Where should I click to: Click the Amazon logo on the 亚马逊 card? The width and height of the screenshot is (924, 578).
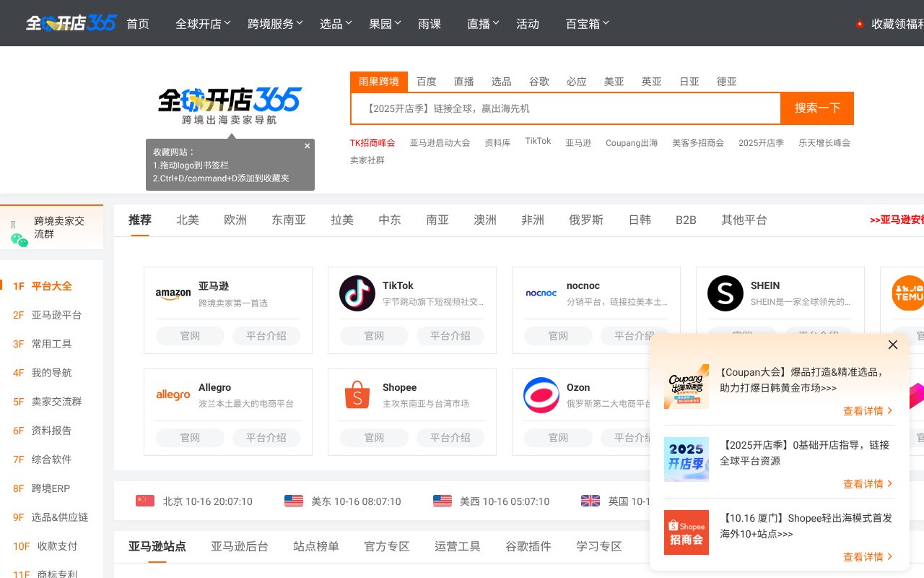(x=173, y=293)
